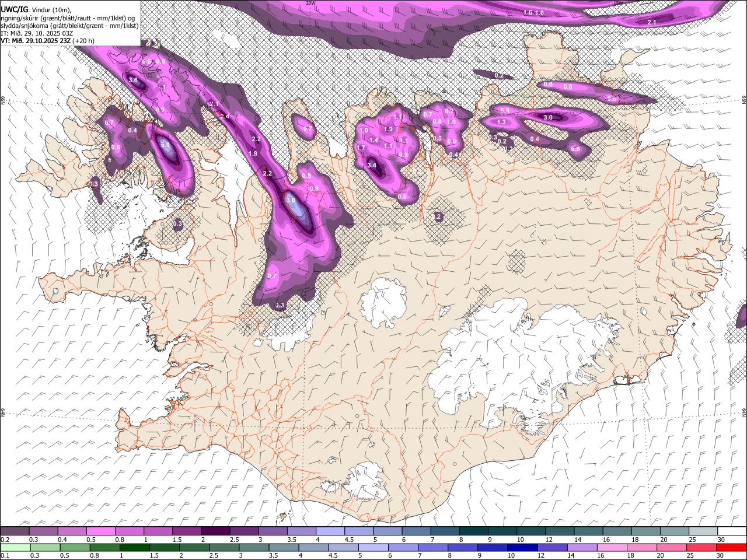
Task: Select the dark teal snow swatch between 8 and 9
Action: tap(474, 531)
